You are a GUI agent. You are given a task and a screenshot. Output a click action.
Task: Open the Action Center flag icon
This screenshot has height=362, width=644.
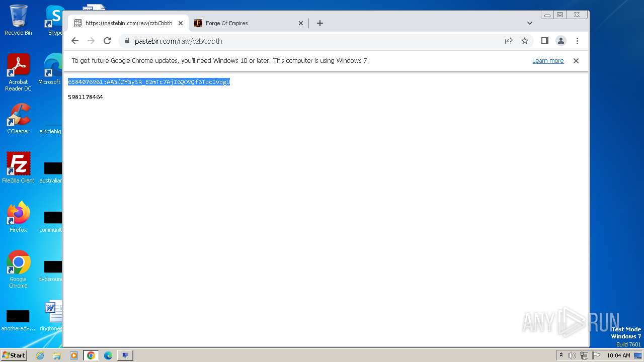point(596,355)
